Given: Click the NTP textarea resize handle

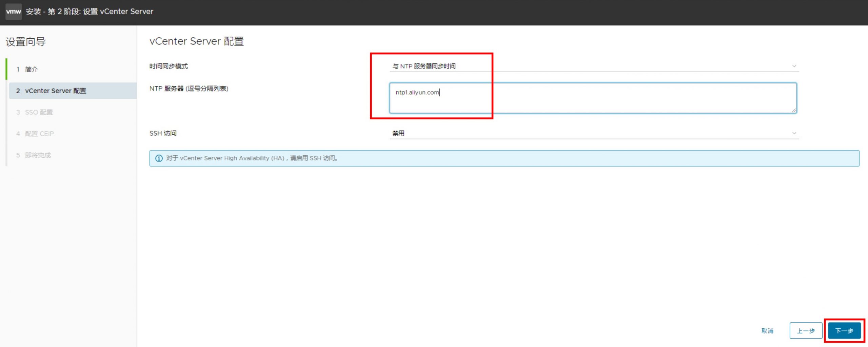Looking at the screenshot, I should (x=793, y=110).
